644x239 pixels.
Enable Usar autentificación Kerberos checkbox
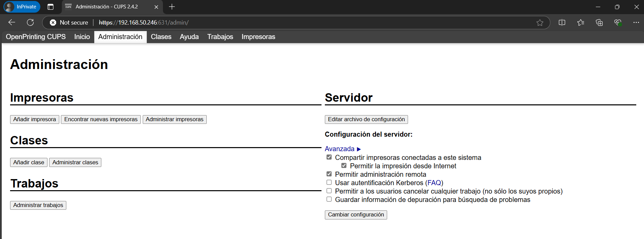(329, 182)
